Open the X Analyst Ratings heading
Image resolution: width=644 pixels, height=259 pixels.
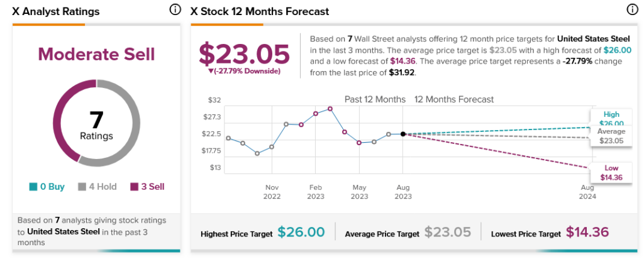pos(55,11)
